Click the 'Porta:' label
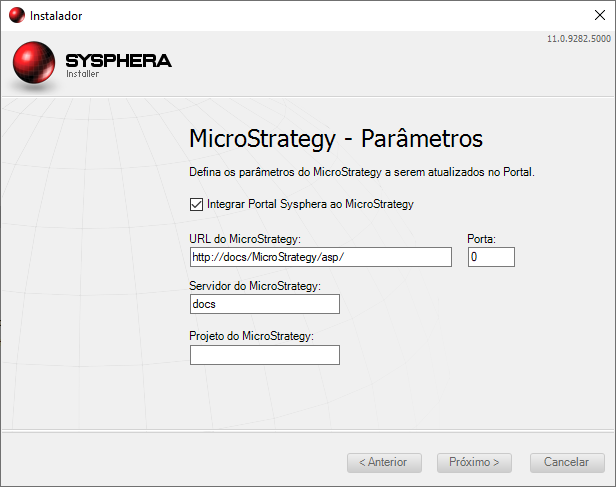The width and height of the screenshot is (616, 487). click(482, 239)
